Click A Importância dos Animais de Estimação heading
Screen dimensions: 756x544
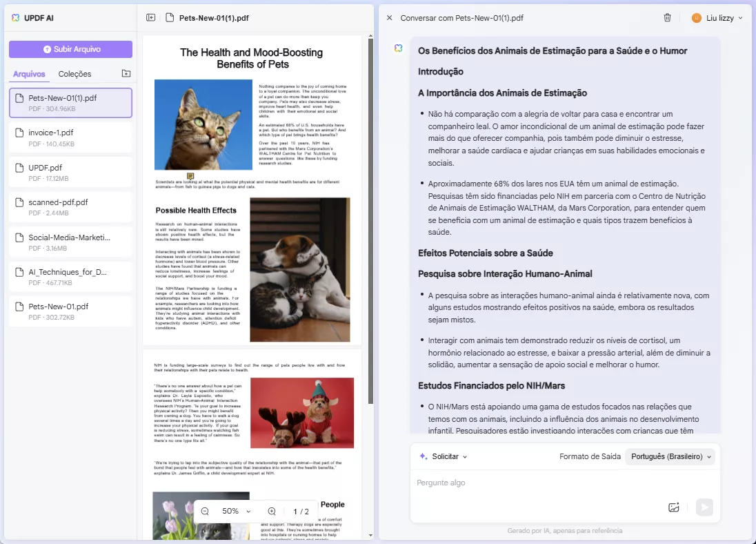(x=502, y=93)
